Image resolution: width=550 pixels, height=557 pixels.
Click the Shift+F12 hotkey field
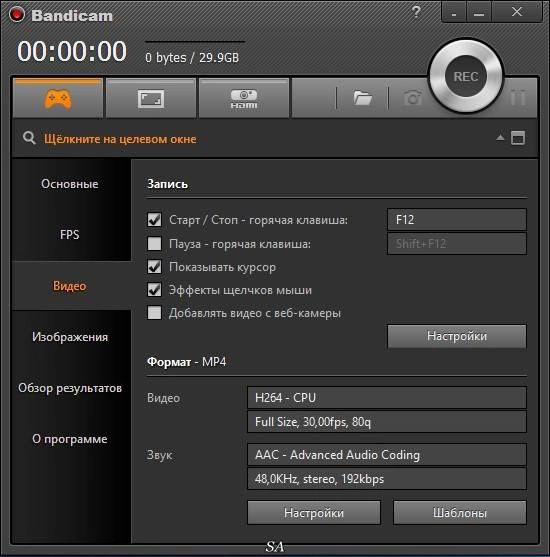[x=457, y=244]
